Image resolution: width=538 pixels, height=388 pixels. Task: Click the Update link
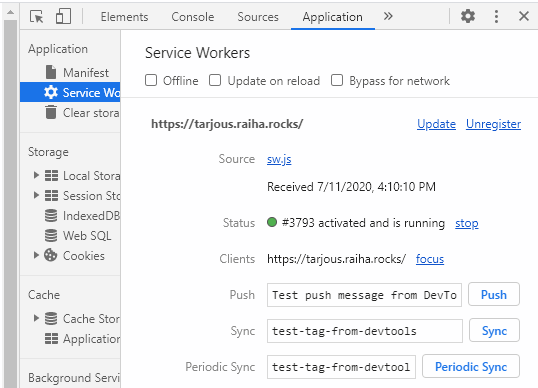tap(436, 124)
